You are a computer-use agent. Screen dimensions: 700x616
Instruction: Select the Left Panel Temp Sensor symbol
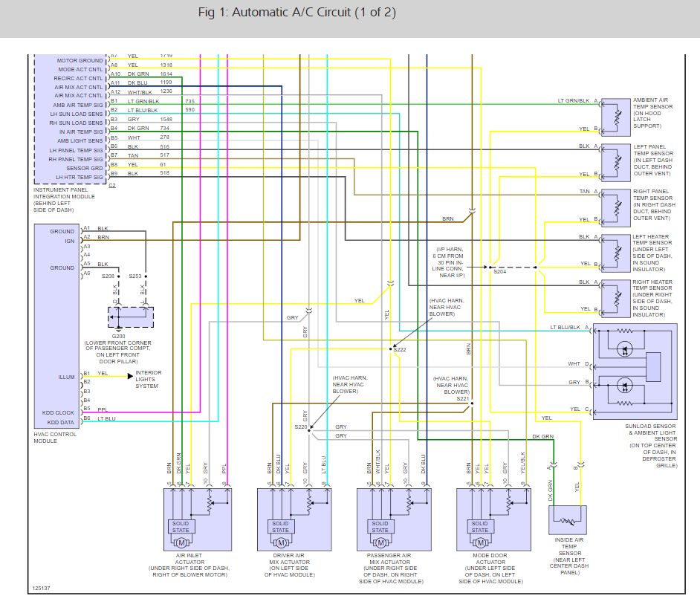click(615, 163)
